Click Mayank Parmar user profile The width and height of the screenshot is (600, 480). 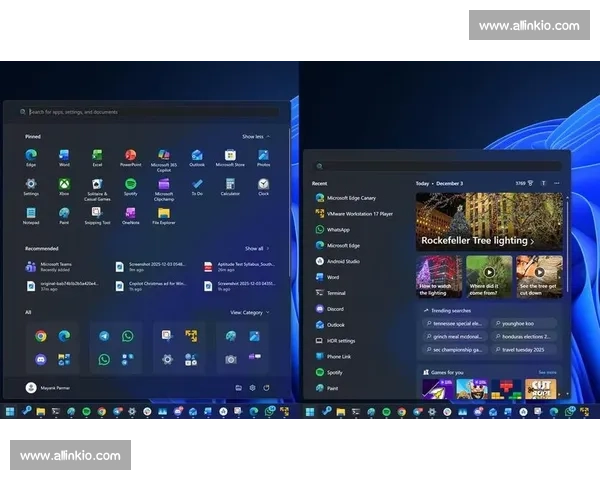click(x=55, y=387)
